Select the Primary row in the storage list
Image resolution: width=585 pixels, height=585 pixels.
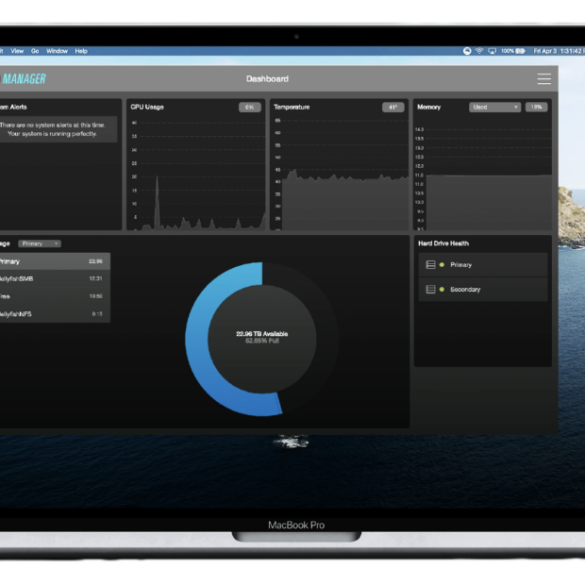[55, 261]
